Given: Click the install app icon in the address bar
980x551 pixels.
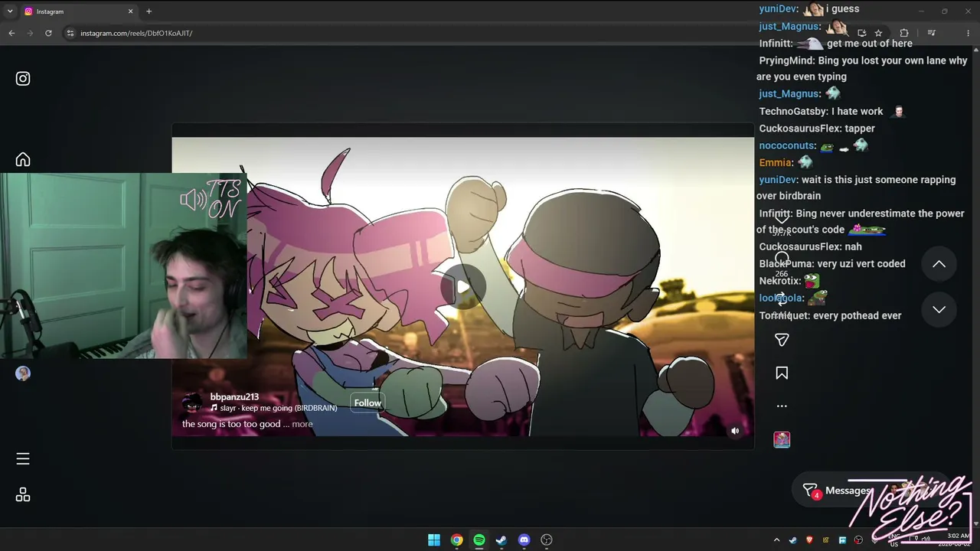Looking at the screenshot, I should click(861, 33).
